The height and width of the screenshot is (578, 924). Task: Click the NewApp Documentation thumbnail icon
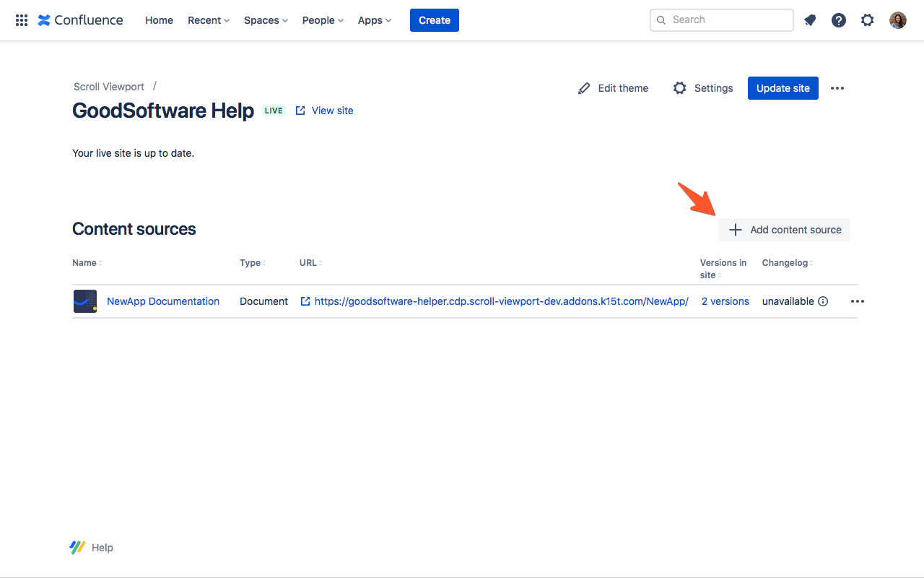pyautogui.click(x=85, y=301)
